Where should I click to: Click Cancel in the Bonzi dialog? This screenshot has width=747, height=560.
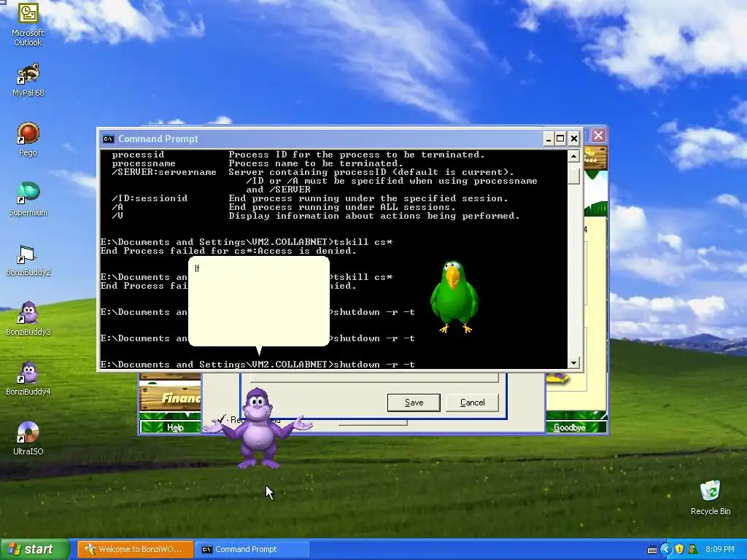472,402
